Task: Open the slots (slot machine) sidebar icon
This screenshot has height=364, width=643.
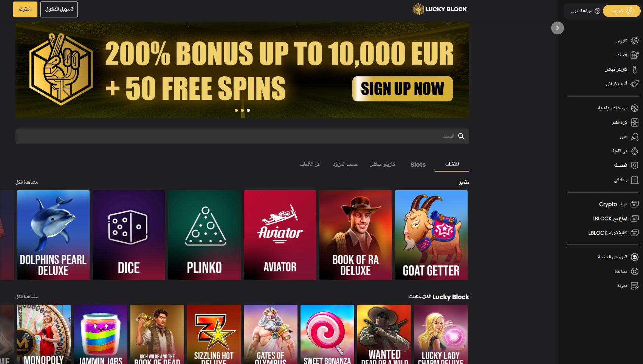Action: [635, 55]
